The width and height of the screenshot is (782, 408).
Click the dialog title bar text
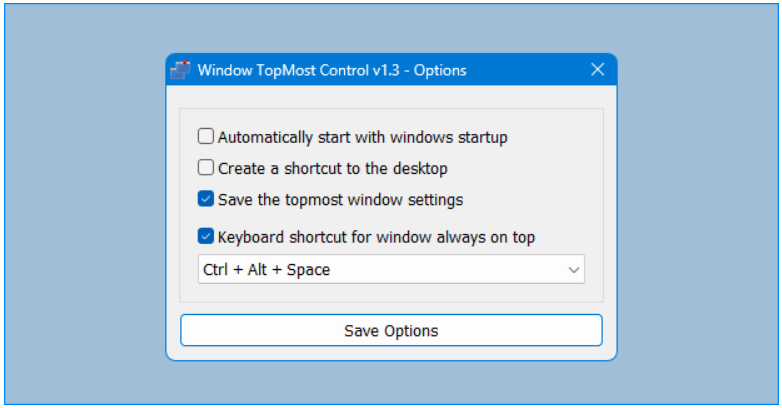[332, 70]
